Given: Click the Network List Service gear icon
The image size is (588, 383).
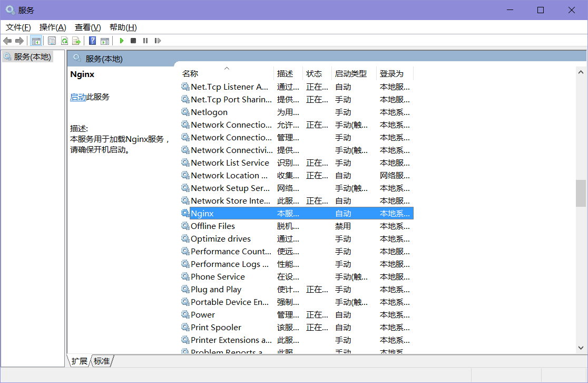Looking at the screenshot, I should click(x=185, y=162).
